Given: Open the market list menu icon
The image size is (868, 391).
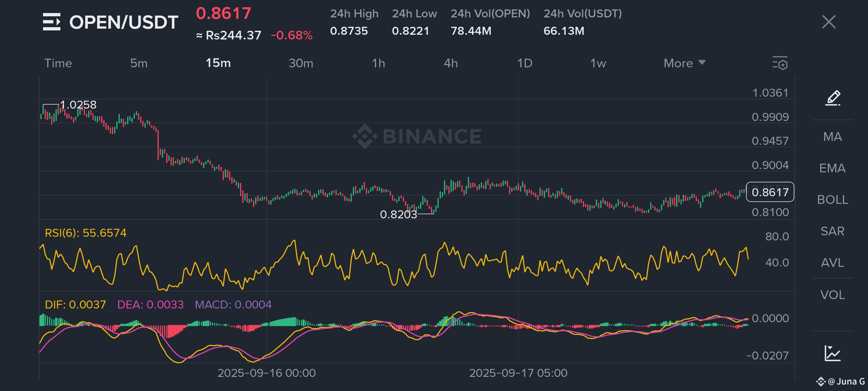Looking at the screenshot, I should pyautogui.click(x=52, y=22).
